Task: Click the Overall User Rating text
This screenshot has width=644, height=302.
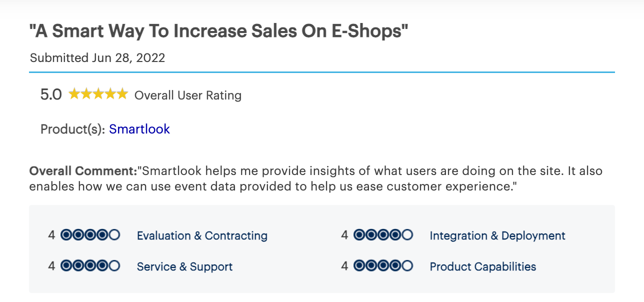Action: point(188,95)
